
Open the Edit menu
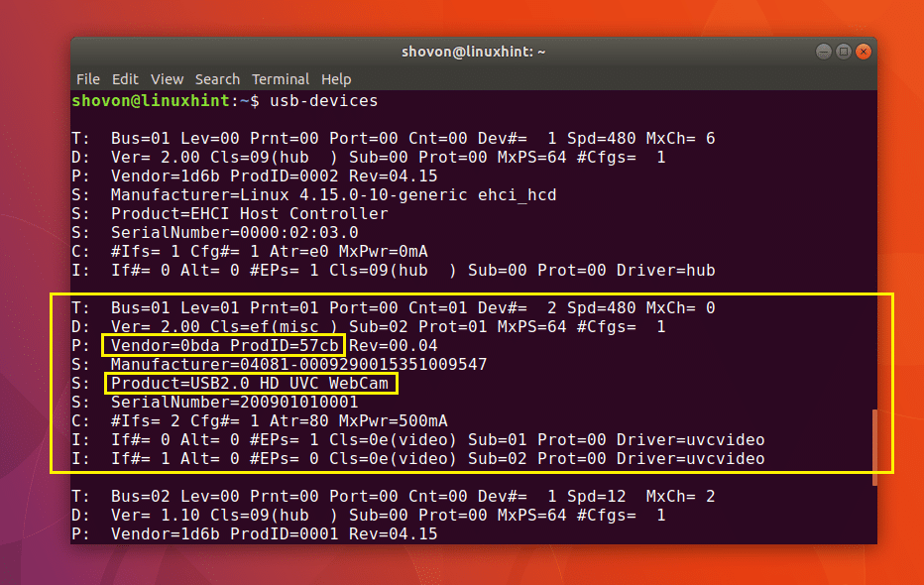[x=125, y=79]
